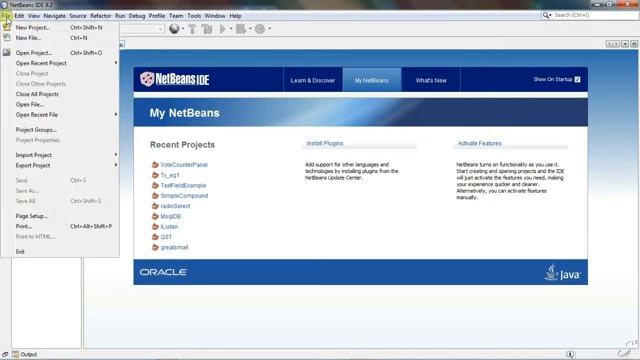The width and height of the screenshot is (640, 360).
Task: Click the Oracle logo in footer
Action: [x=163, y=272]
